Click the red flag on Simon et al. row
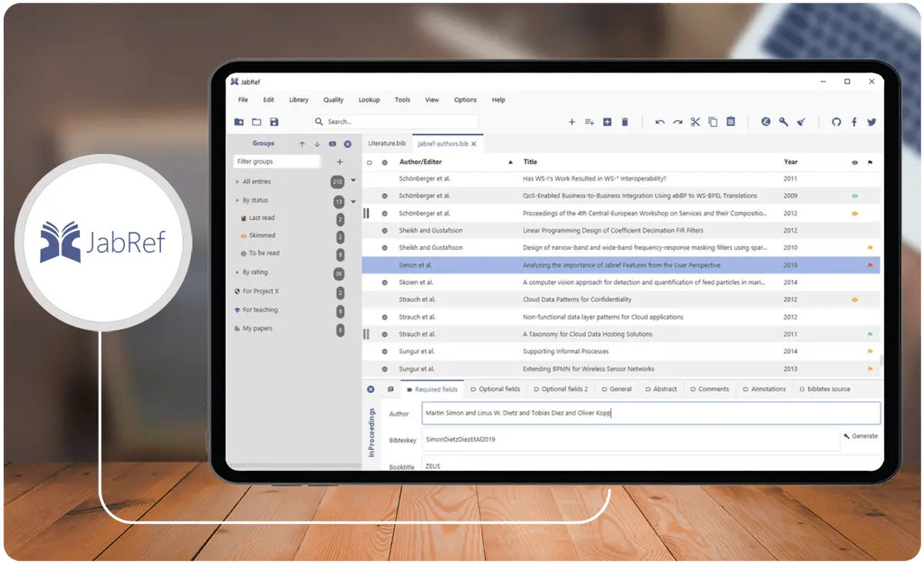This screenshot has height=564, width=924. [871, 265]
